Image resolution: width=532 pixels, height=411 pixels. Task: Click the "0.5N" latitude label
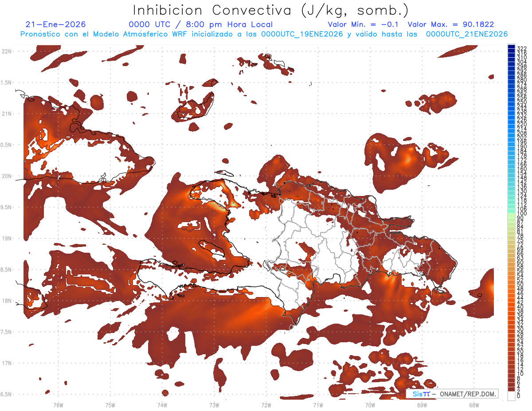click(7, 145)
